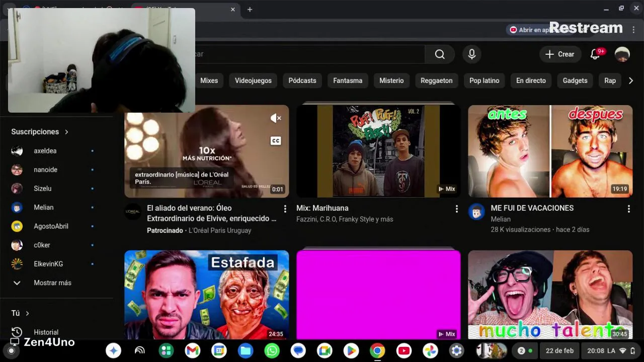Open Gemini from the shelf
Viewport: 644px width, 362px height.
(113, 351)
